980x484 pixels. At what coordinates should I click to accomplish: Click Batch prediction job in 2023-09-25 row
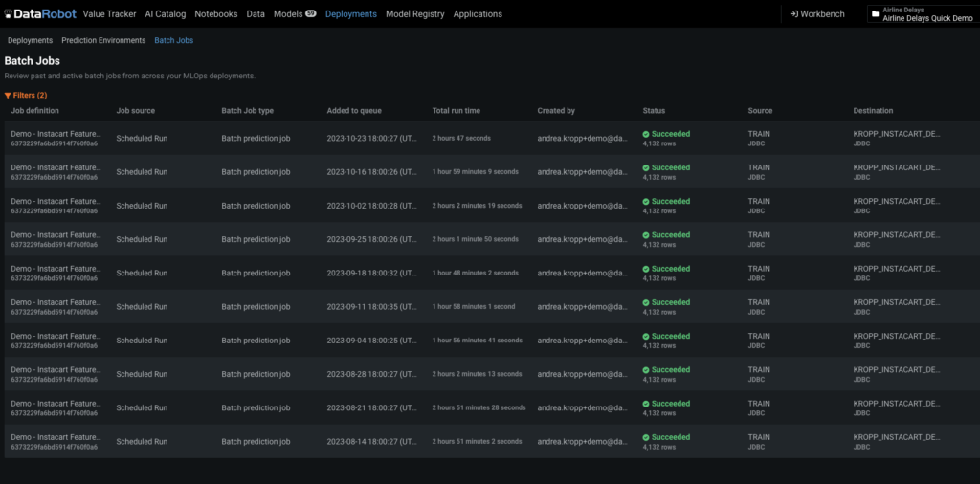(x=256, y=239)
